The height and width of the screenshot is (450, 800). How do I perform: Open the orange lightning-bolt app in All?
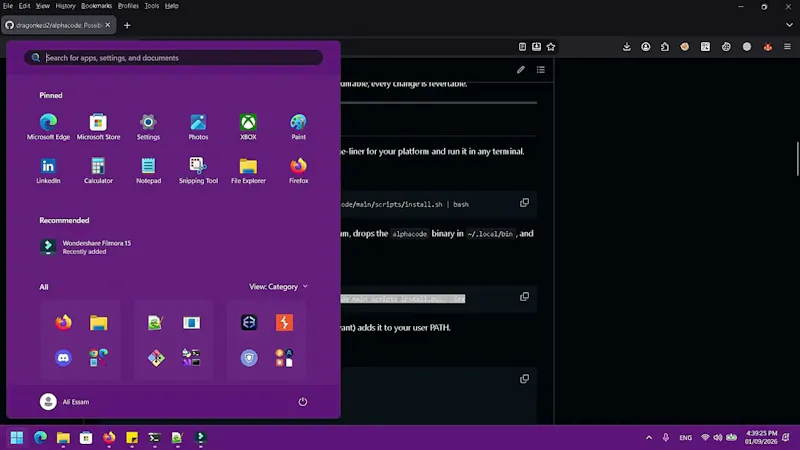click(x=284, y=322)
